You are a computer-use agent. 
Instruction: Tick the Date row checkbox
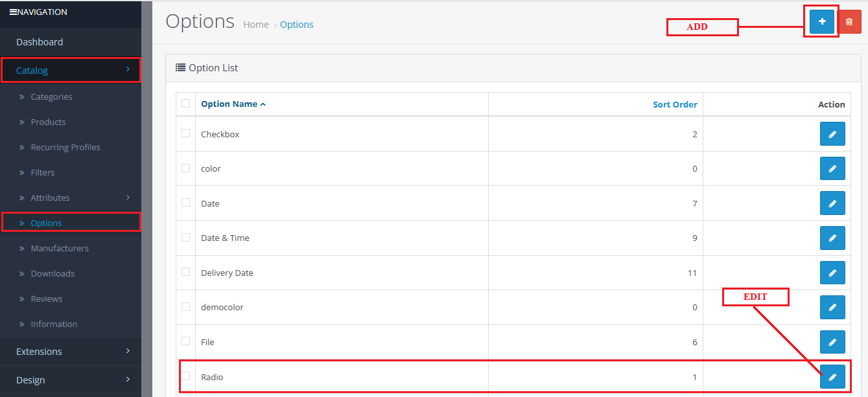click(x=186, y=202)
